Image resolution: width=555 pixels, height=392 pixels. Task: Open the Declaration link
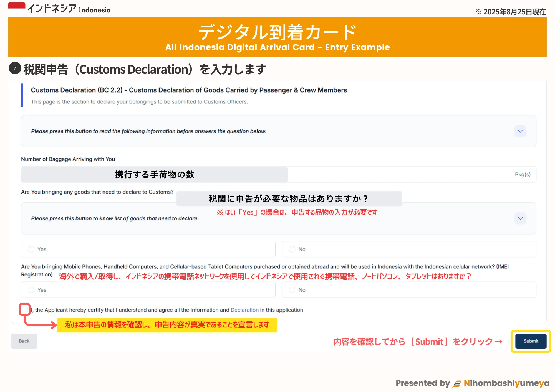click(244, 310)
